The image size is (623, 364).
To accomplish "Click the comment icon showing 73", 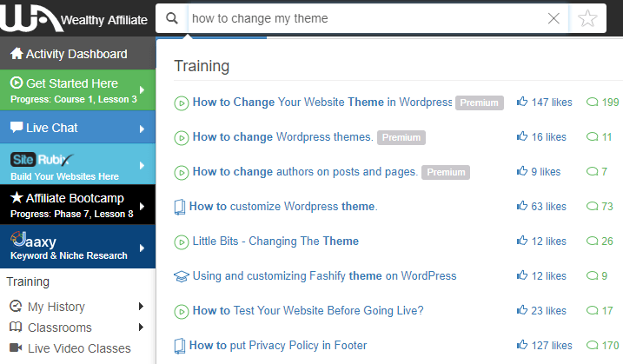I will [592, 206].
